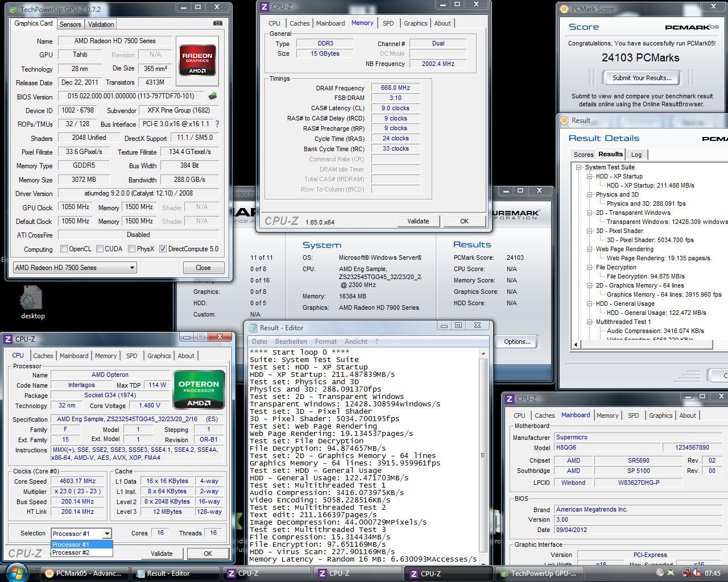Click Validate in the CPU-Z Memory window
The width and height of the screenshot is (728, 582).
pyautogui.click(x=418, y=221)
